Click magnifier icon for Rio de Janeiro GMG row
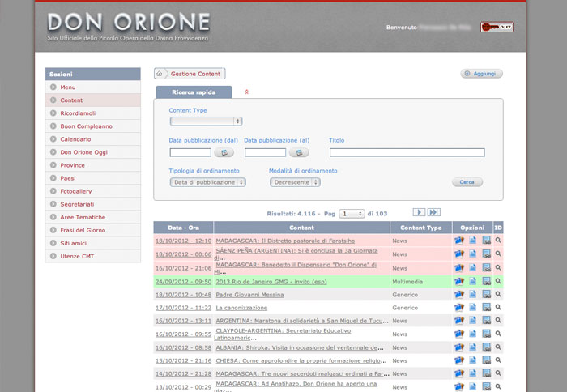 click(x=498, y=280)
